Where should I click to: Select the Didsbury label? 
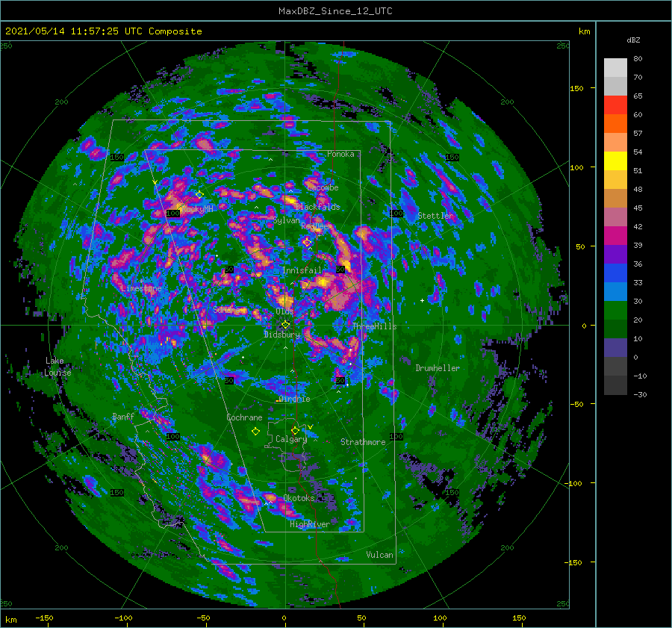[282, 335]
